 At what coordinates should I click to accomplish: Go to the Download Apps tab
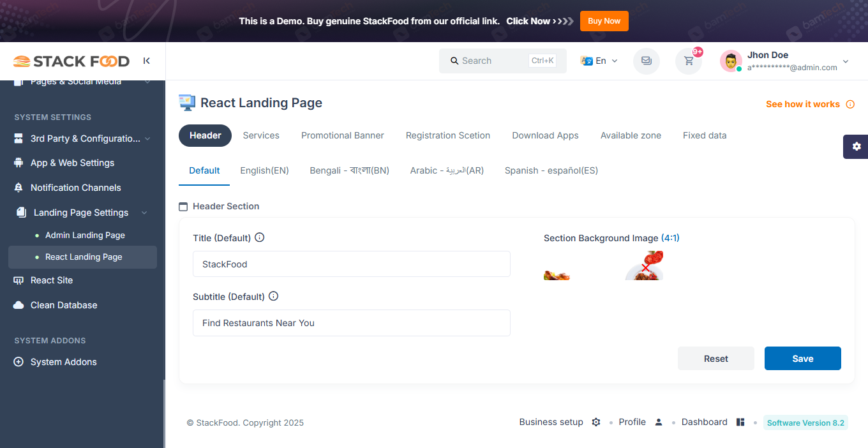[x=545, y=135]
